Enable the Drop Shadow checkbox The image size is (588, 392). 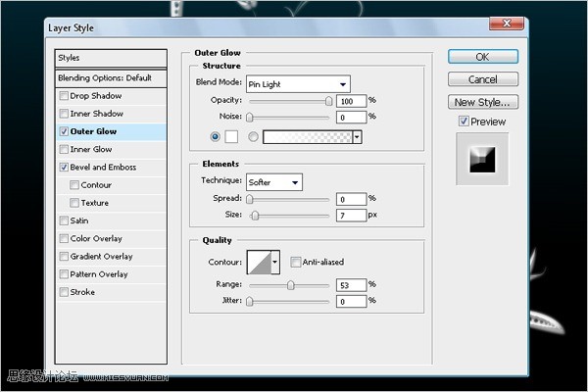coord(64,96)
